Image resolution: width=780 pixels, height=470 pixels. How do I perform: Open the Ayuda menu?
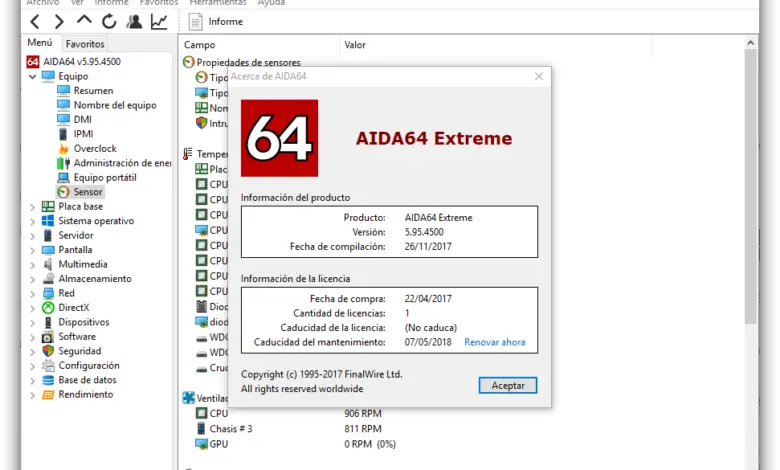pyautogui.click(x=272, y=2)
